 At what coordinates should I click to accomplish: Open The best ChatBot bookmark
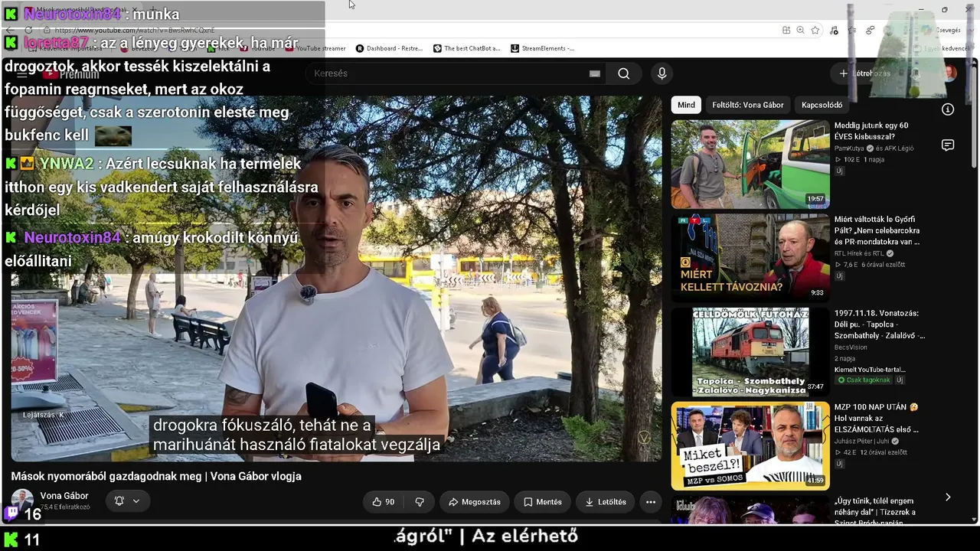[x=466, y=48]
